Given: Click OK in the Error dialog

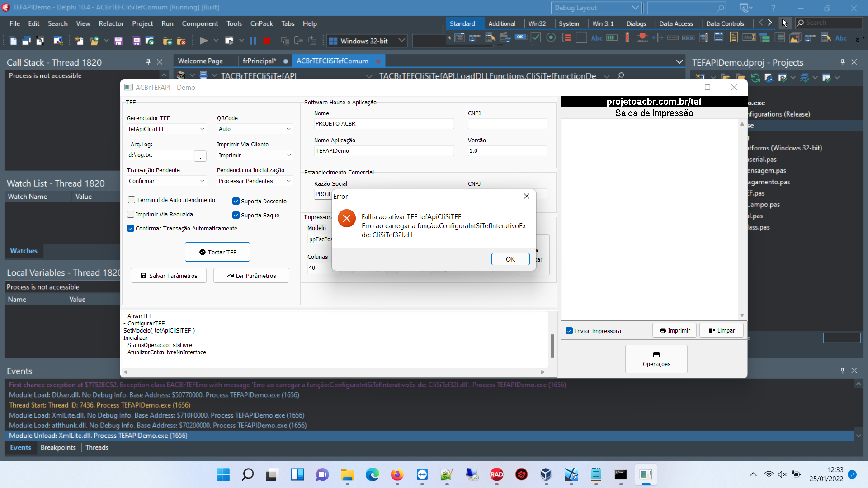Looking at the screenshot, I should coord(510,259).
